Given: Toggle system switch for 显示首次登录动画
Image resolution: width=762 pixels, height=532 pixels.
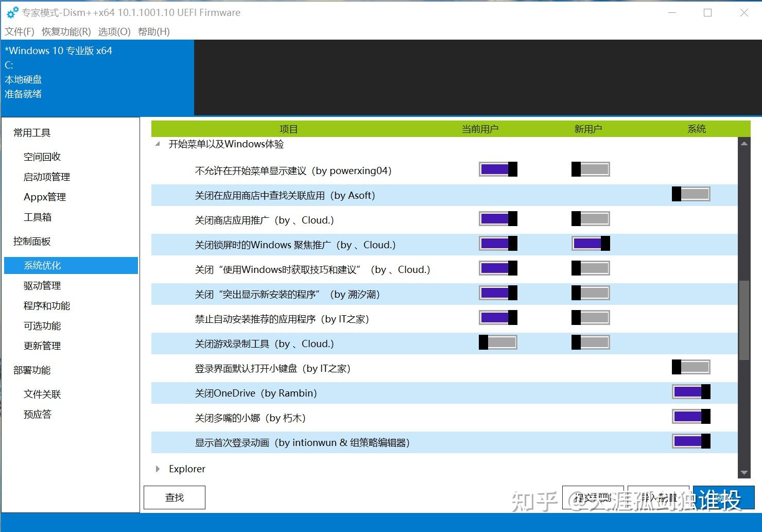Looking at the screenshot, I should coord(691,441).
